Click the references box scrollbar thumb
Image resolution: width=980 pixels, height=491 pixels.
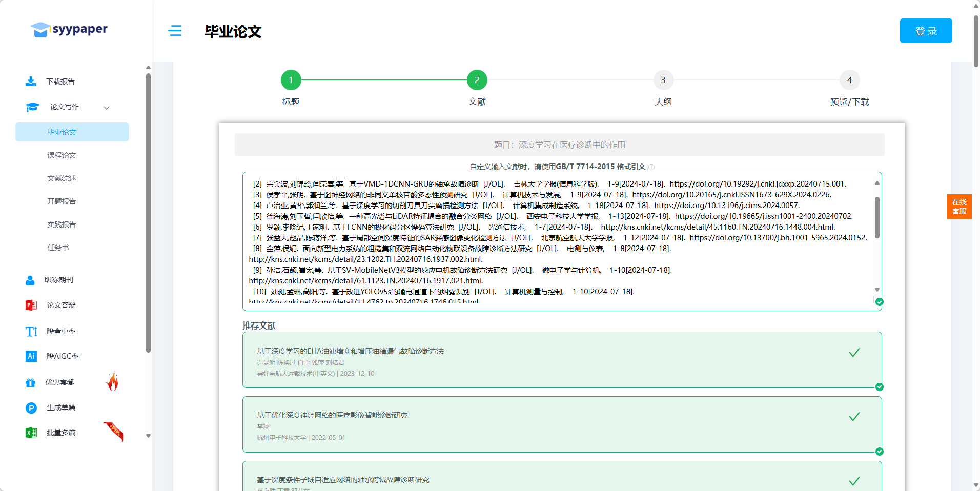(x=877, y=217)
